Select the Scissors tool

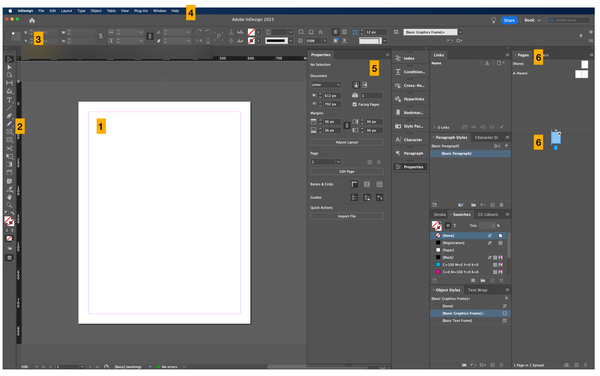click(x=9, y=148)
